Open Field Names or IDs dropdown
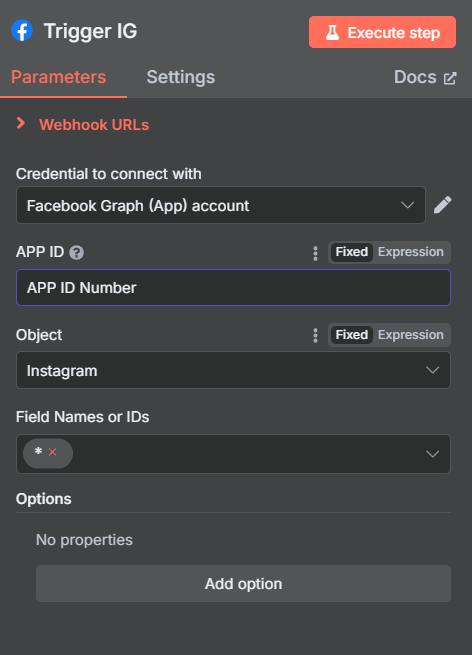This screenshot has width=472, height=655. pos(233,454)
